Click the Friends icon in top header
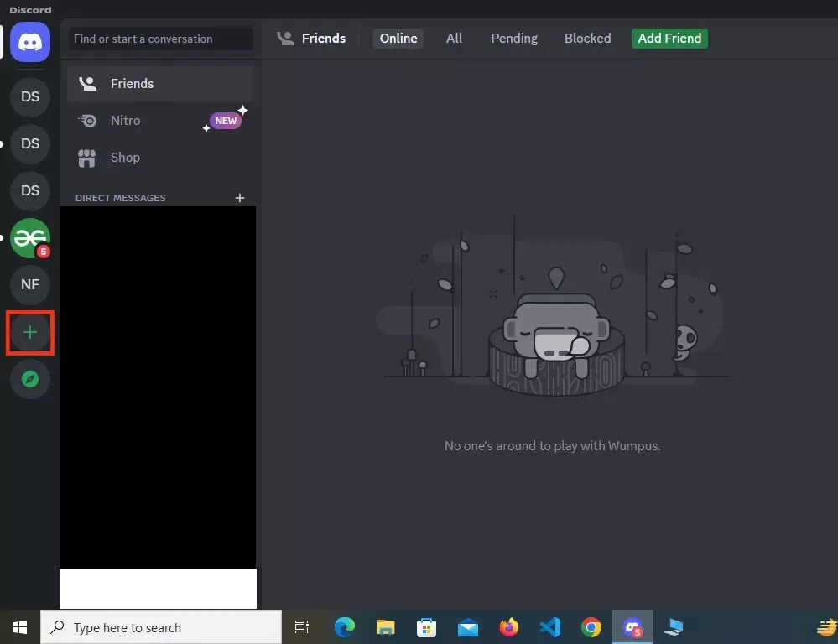Viewport: 838px width, 644px height. point(285,39)
